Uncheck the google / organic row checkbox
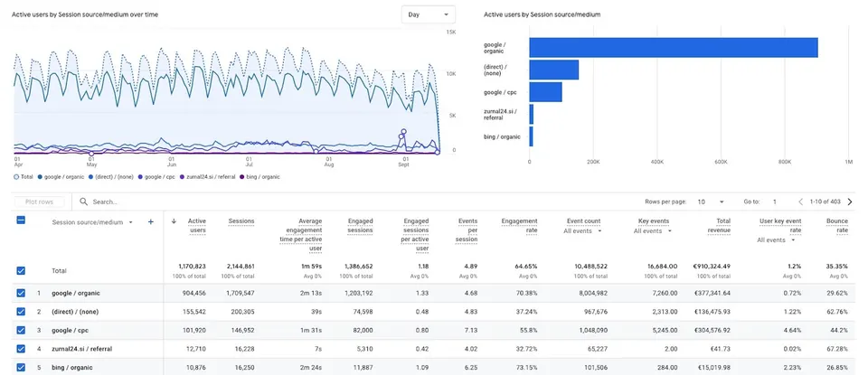The width and height of the screenshot is (868, 375). (21, 293)
